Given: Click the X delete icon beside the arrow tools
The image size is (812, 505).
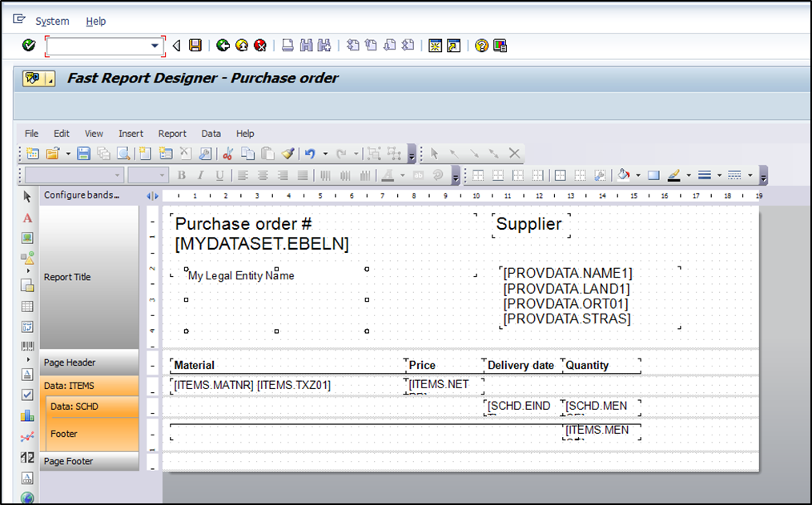Looking at the screenshot, I should (514, 153).
